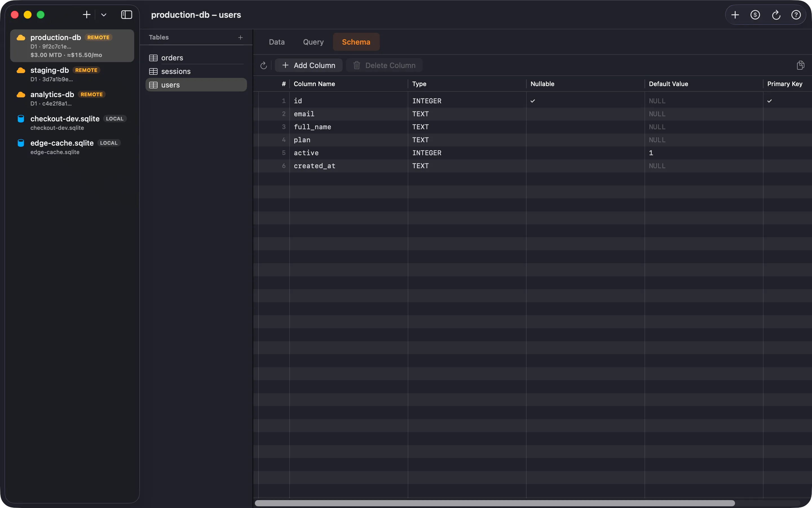812x508 pixels.
Task: Click the orders table grid icon
Action: click(153, 58)
